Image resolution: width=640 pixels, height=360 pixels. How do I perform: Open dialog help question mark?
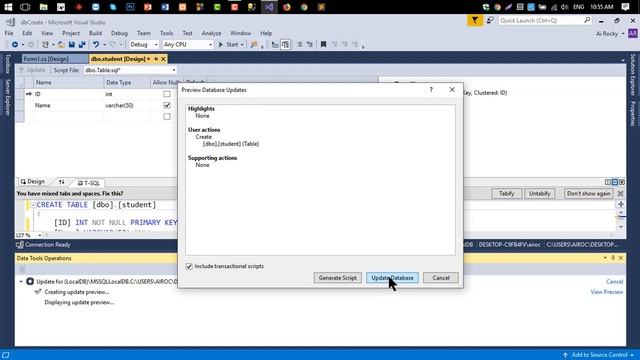coord(431,89)
